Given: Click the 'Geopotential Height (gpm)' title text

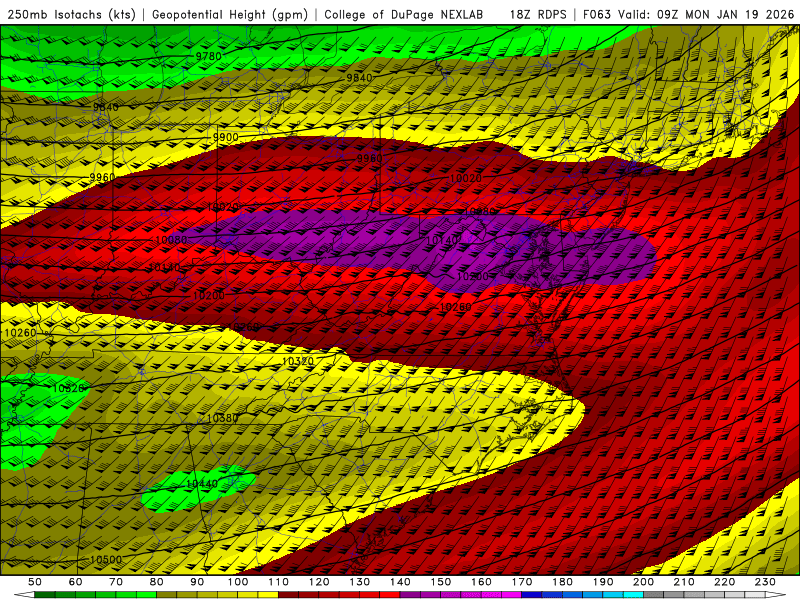Looking at the screenshot, I should click(x=230, y=15).
